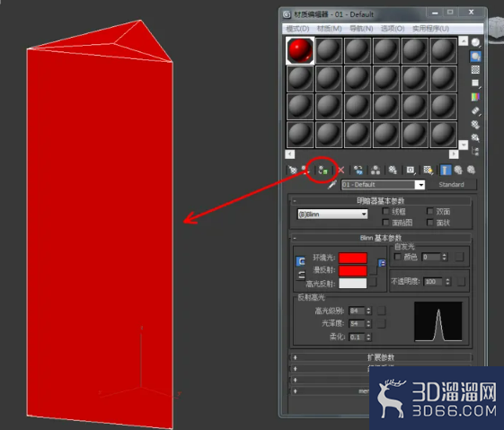Open the 实用程序(U) menu
The width and height of the screenshot is (504, 430).
430,29
